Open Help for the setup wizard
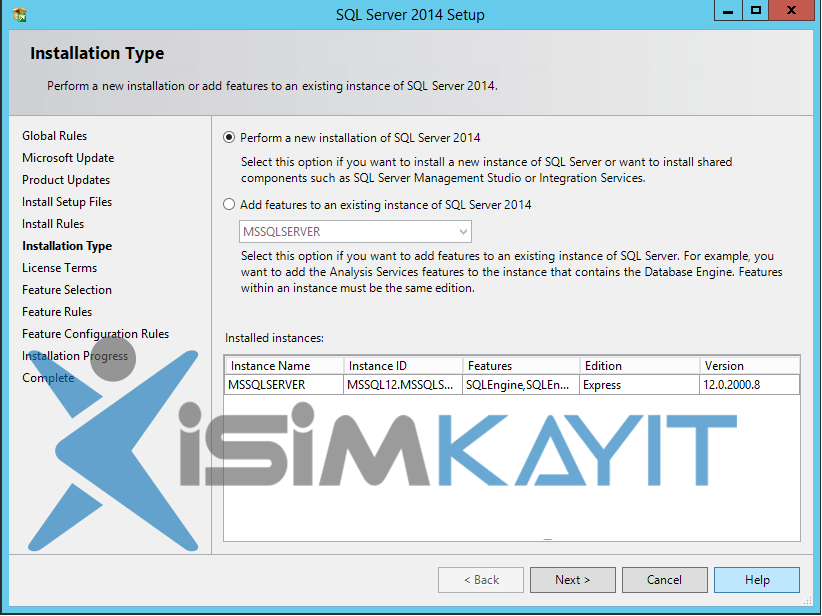The height and width of the screenshot is (616, 822). (757, 580)
